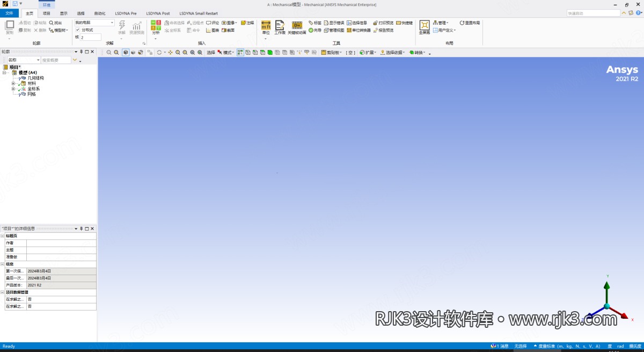Image resolution: width=644 pixels, height=352 pixels.
Task: Click the 度量标准 units status bar entry
Action: (x=567, y=346)
